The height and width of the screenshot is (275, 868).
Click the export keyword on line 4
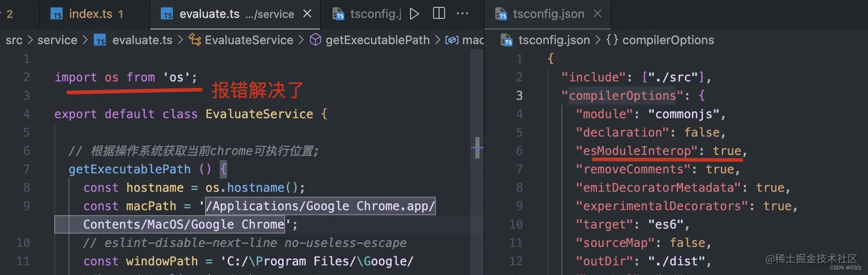click(76, 114)
